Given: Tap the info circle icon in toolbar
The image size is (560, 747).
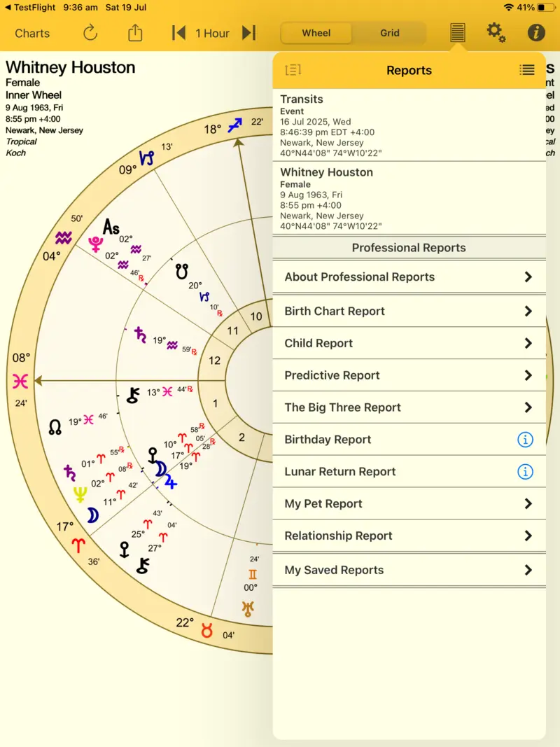Looking at the screenshot, I should [x=535, y=33].
